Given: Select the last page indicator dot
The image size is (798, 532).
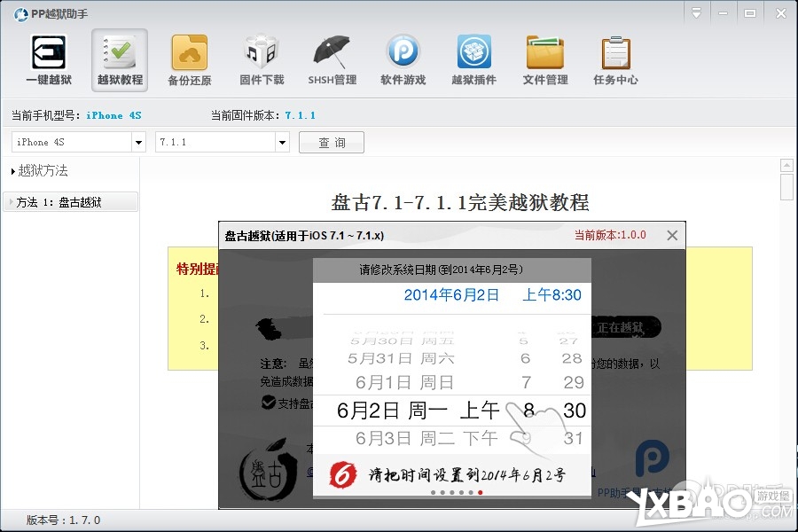Looking at the screenshot, I should (x=480, y=492).
